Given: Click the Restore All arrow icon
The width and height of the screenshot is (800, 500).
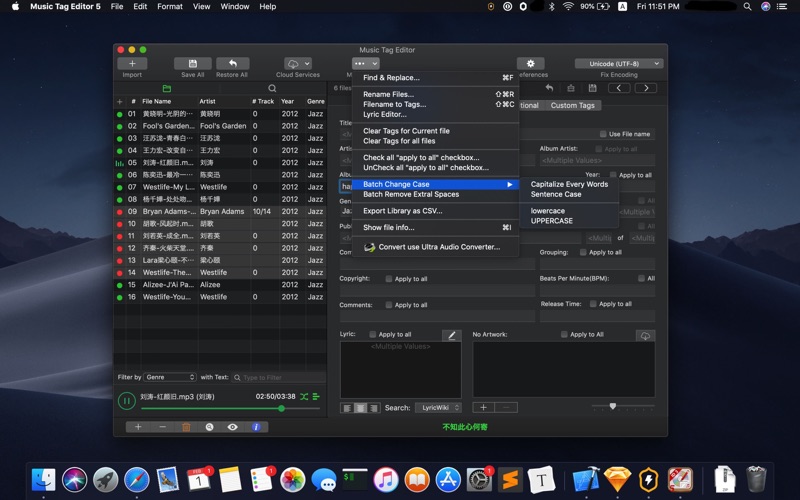Looking at the screenshot, I should coord(232,64).
